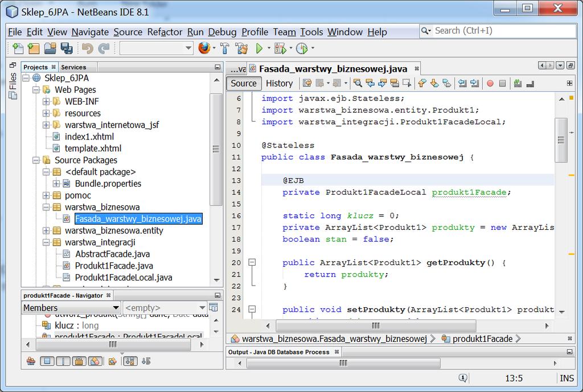This screenshot has width=583, height=392.
Task: Switch to the Source editor view
Action: 244,83
